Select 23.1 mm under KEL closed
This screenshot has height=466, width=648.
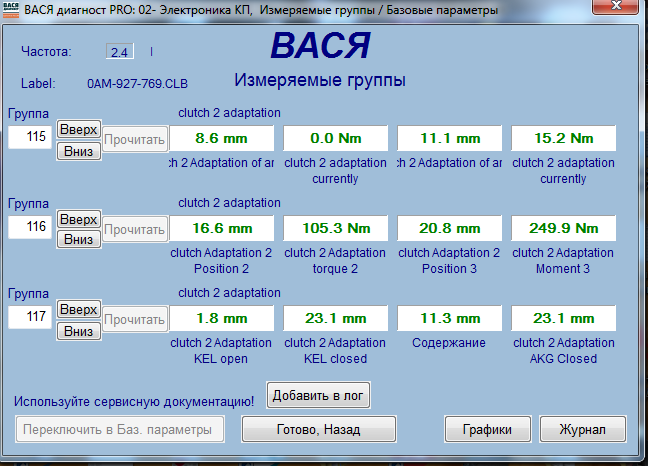click(x=336, y=318)
